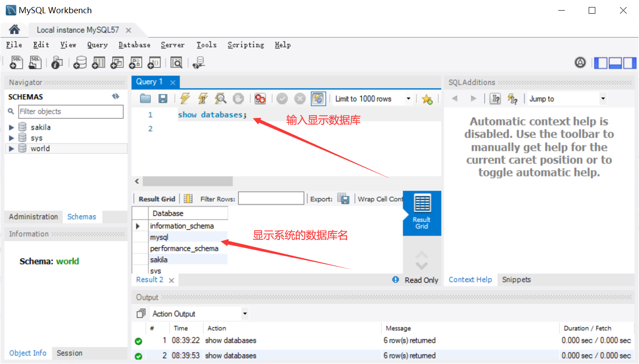Open the object inspector toolbar icon
The image size is (639, 364).
(57, 63)
